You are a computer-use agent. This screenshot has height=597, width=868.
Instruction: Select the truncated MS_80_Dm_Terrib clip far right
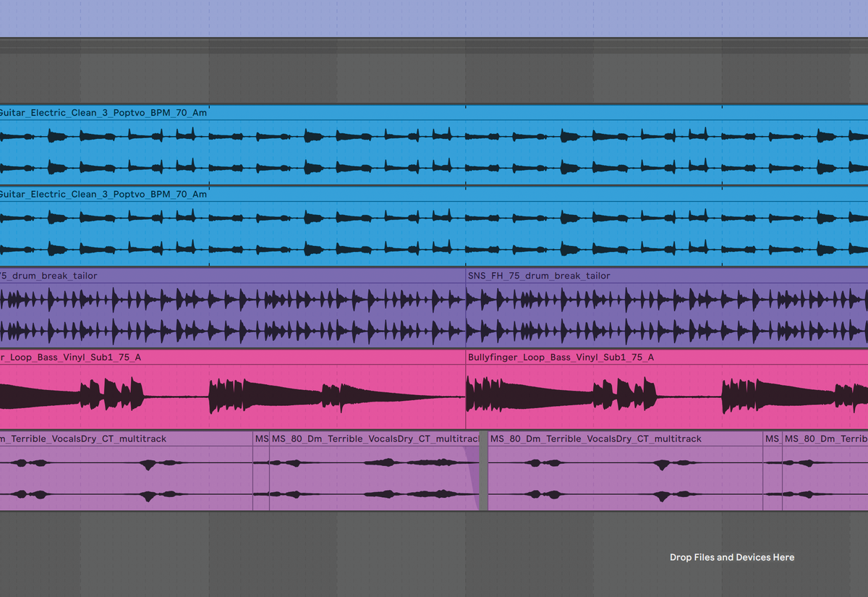click(825, 439)
